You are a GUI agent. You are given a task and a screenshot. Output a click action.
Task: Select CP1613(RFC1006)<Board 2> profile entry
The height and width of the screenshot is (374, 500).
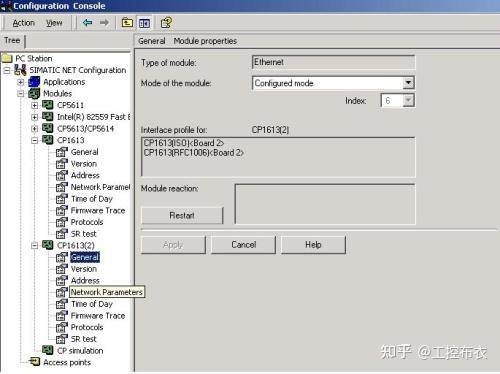tap(194, 153)
